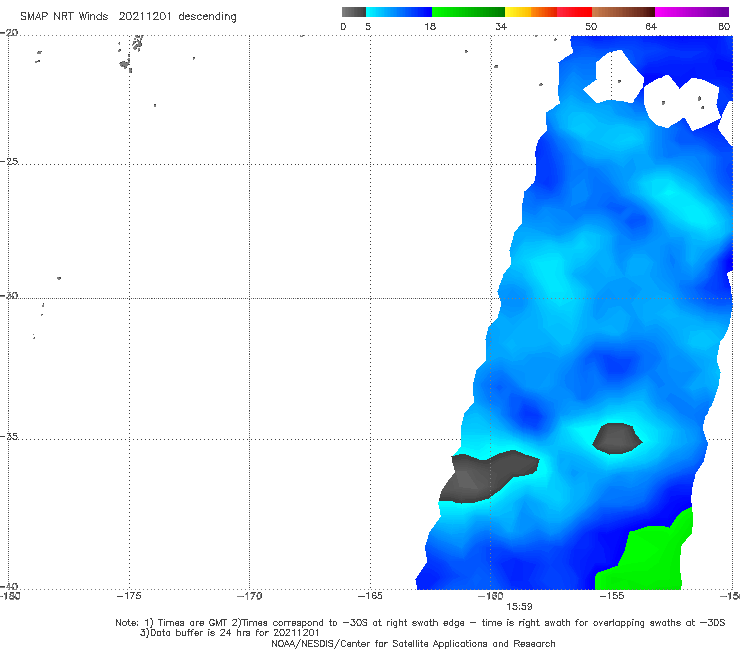Pick the yellow-orange segment of the color bar
Viewport: 740px width, 650px height.
(530, 12)
